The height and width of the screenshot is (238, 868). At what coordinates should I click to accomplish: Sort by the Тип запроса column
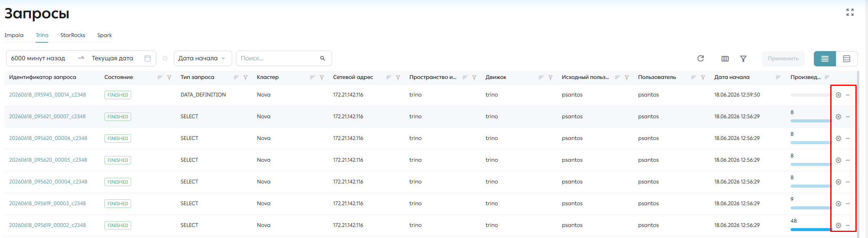(236, 77)
